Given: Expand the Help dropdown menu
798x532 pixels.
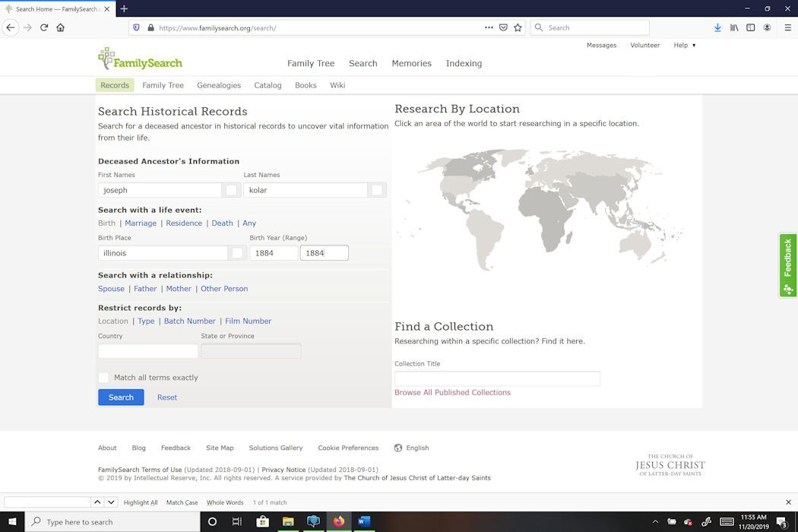Looking at the screenshot, I should 685,46.
